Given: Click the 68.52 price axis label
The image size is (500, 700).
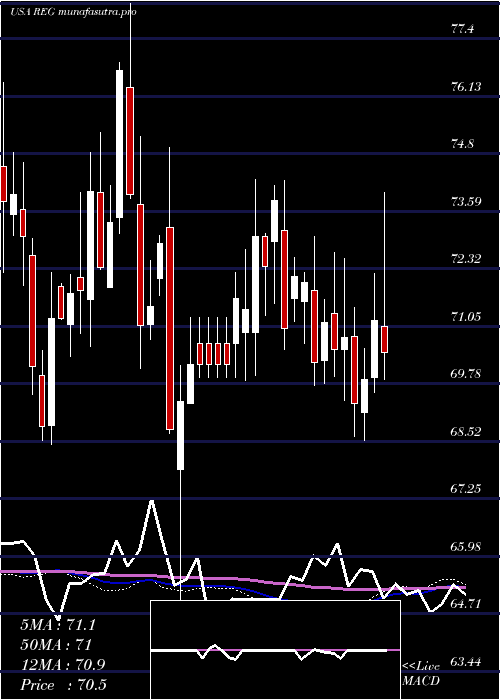Looking at the screenshot, I should click(x=466, y=431).
